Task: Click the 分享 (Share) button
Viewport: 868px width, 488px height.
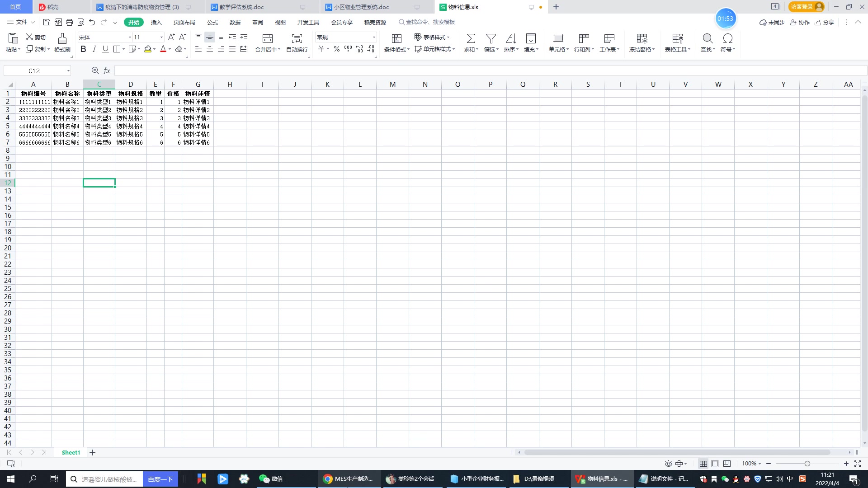Action: coord(824,22)
